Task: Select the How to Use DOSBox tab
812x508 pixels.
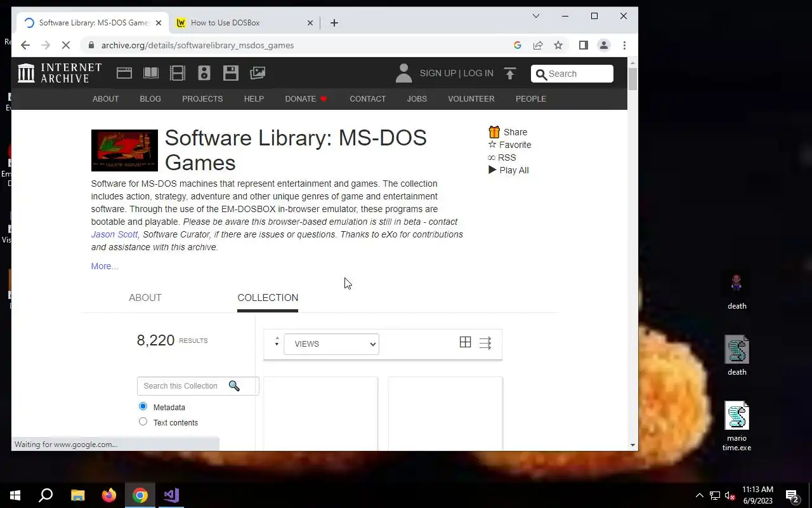Action: tap(245, 23)
